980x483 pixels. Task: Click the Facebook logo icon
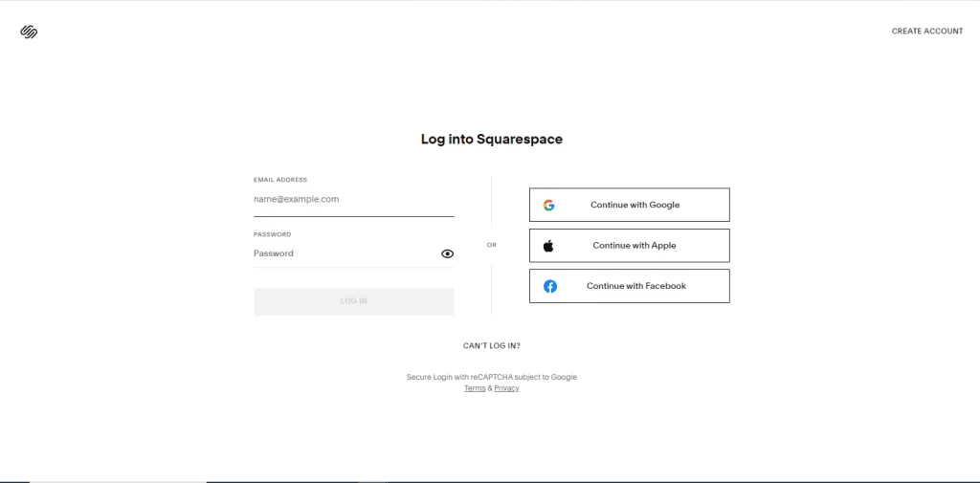[550, 286]
